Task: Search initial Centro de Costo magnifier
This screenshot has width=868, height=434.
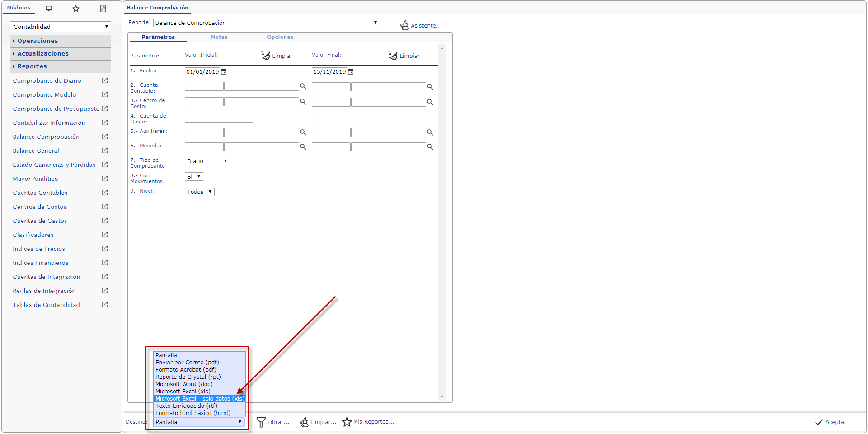Action: (303, 102)
